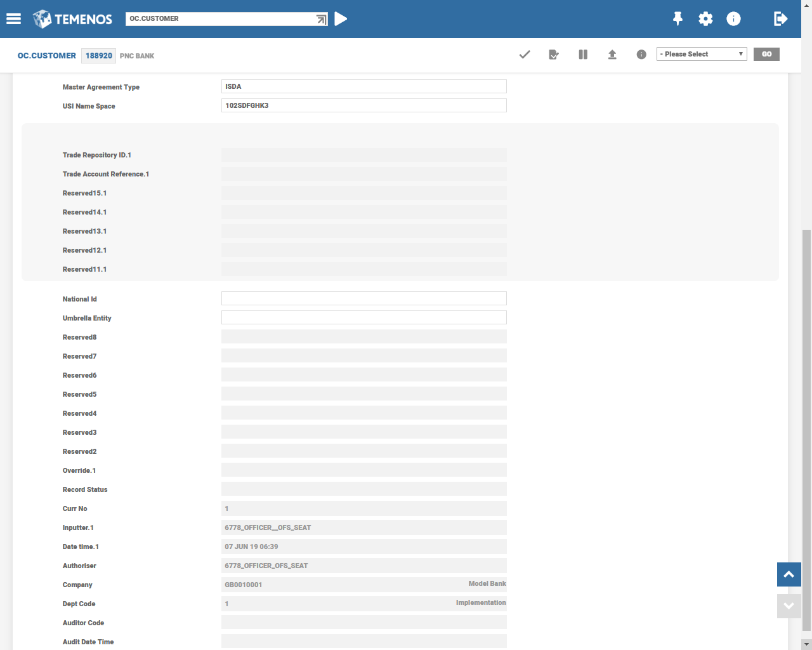Click Umbrella Entity label

(87, 318)
